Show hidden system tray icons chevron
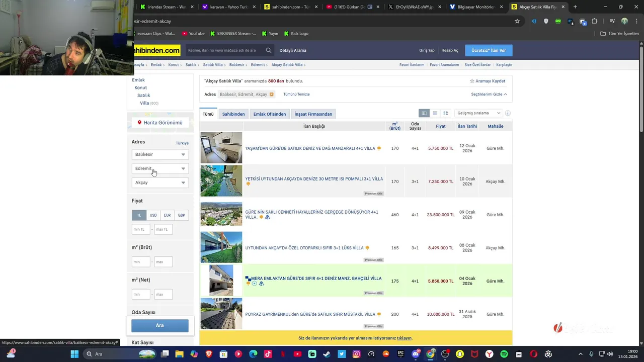The height and width of the screenshot is (362, 644). pos(581,354)
